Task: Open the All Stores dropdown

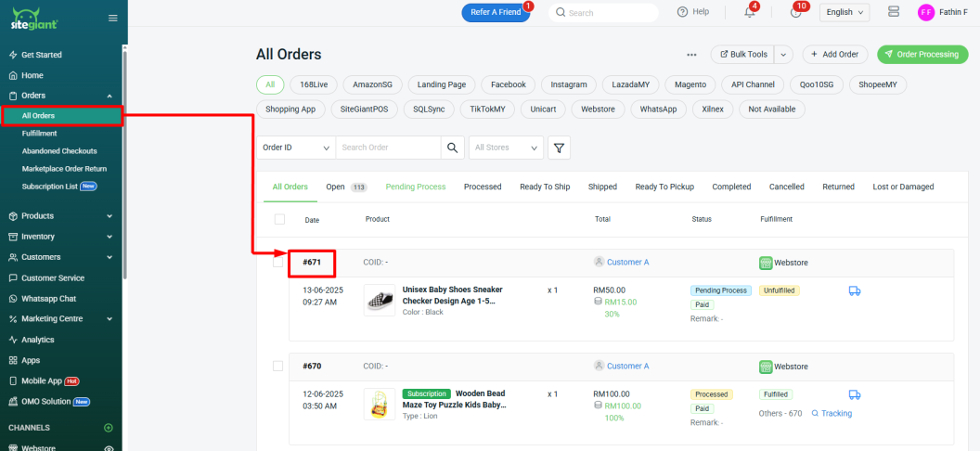Action: click(x=507, y=148)
